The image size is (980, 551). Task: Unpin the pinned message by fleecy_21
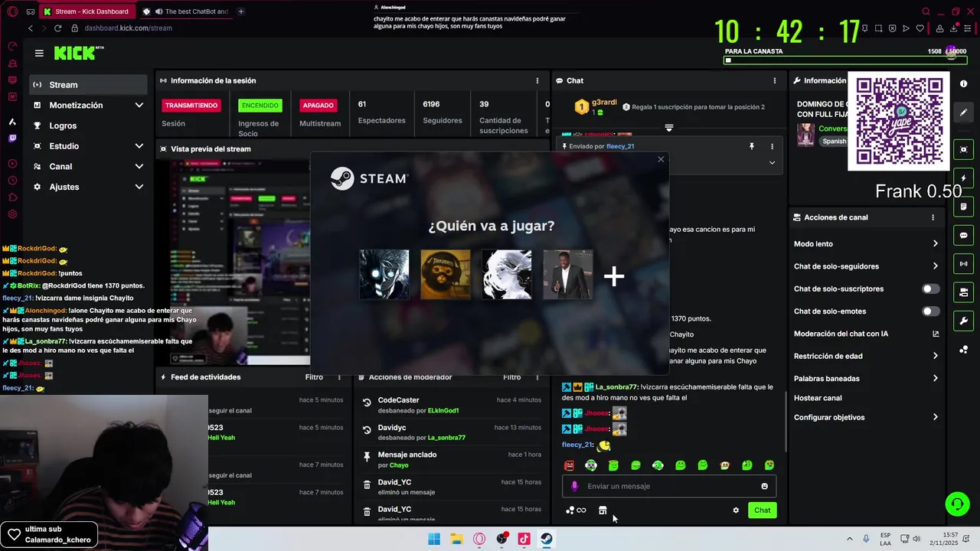751,146
